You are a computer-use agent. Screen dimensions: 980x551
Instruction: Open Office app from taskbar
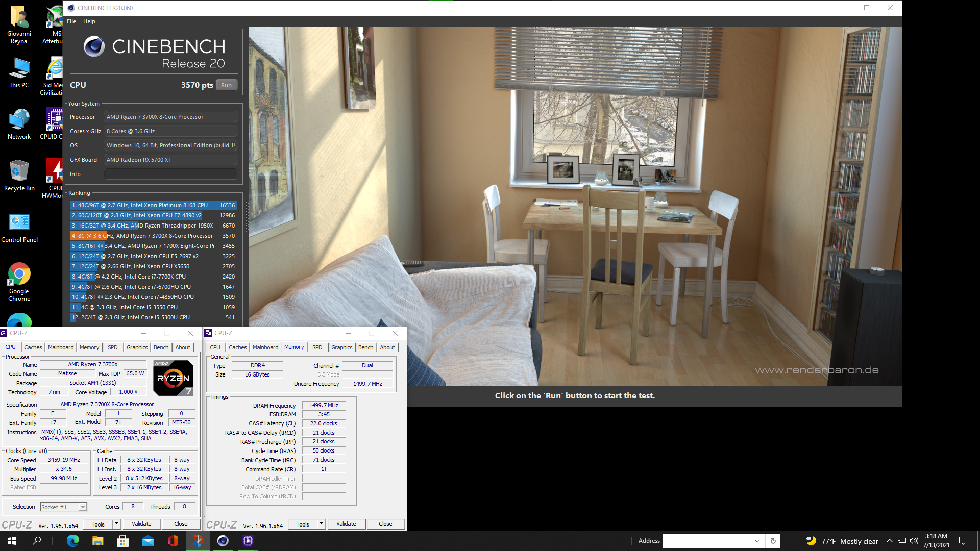click(173, 541)
